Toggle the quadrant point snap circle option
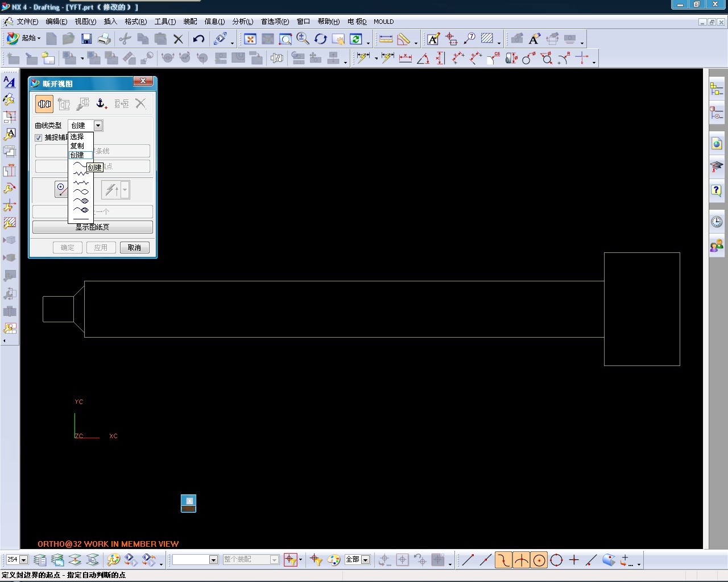The image size is (728, 582). click(557, 560)
